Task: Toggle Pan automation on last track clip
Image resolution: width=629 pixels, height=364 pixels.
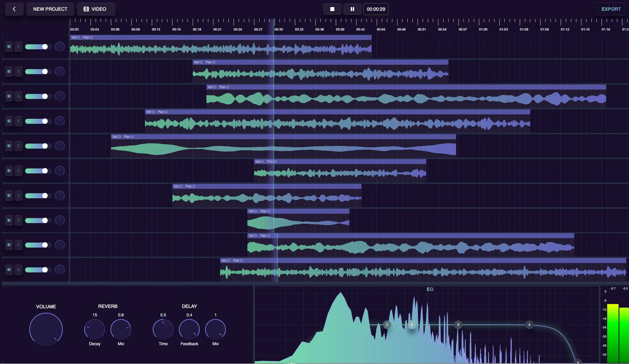Action: [x=238, y=261]
